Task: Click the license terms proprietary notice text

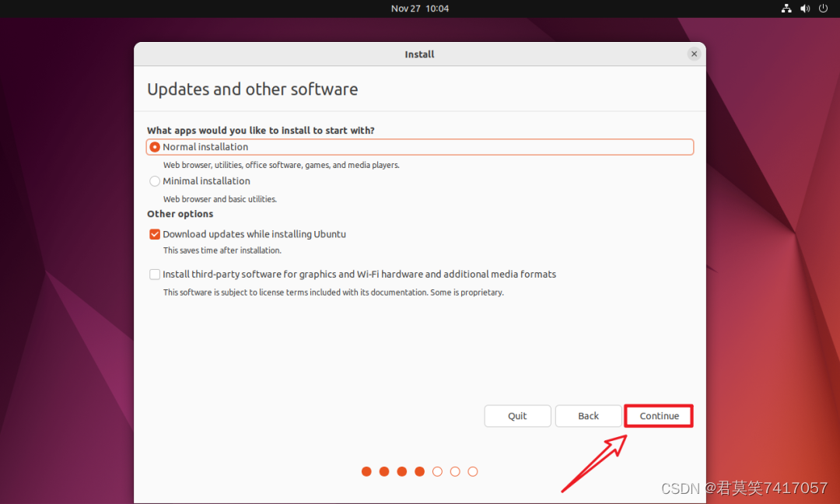Action: click(x=333, y=292)
